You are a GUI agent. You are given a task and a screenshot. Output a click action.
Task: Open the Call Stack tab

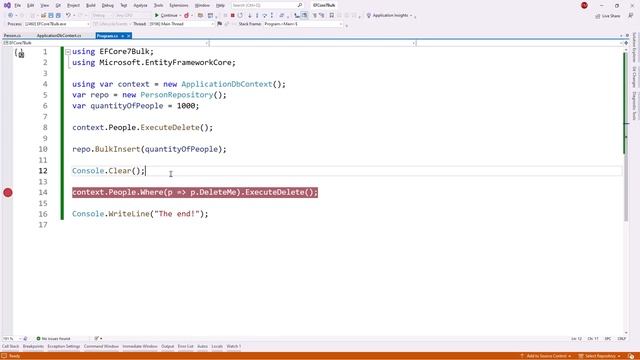click(10, 347)
